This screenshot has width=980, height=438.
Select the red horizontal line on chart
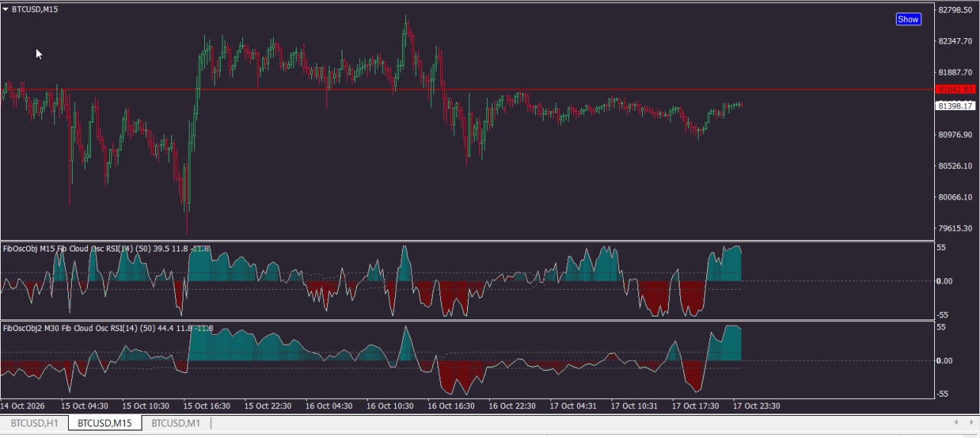[x=466, y=89]
